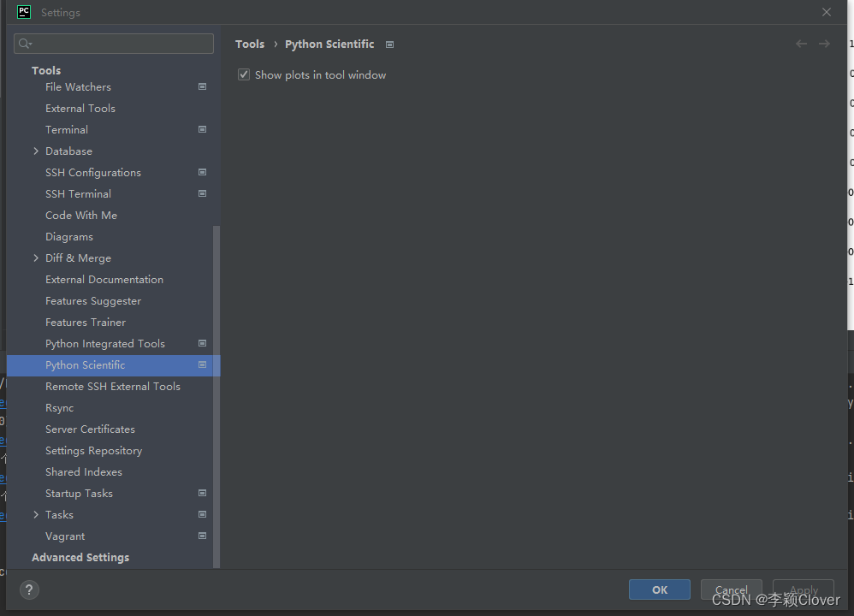Click the project-level icon beside SSH Configurations
The image size is (854, 616).
[x=202, y=172]
